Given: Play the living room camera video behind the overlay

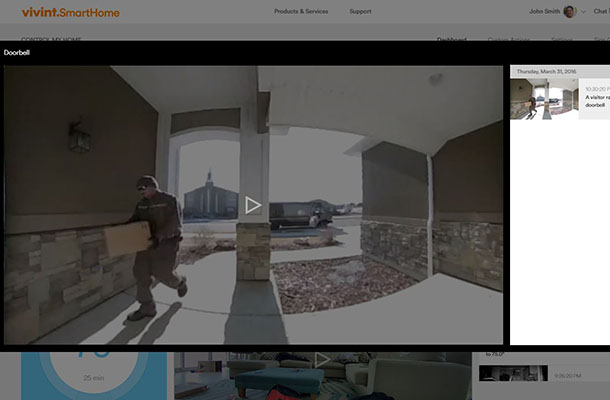Looking at the screenshot, I should tap(322, 360).
